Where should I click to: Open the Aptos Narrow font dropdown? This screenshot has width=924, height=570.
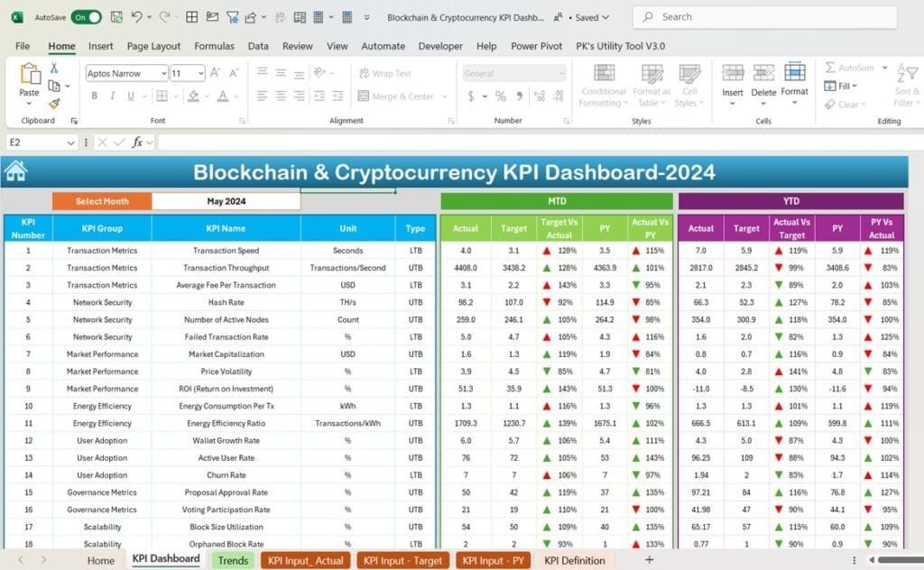tap(164, 73)
